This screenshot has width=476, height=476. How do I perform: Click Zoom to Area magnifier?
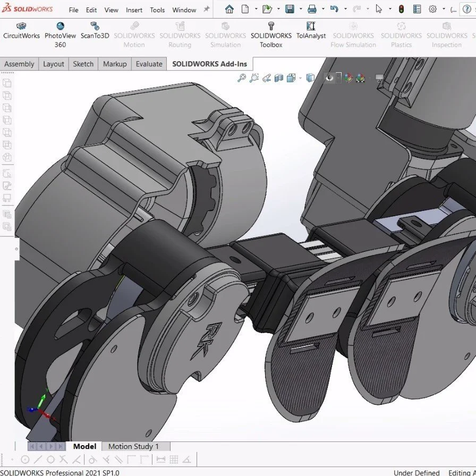click(254, 78)
